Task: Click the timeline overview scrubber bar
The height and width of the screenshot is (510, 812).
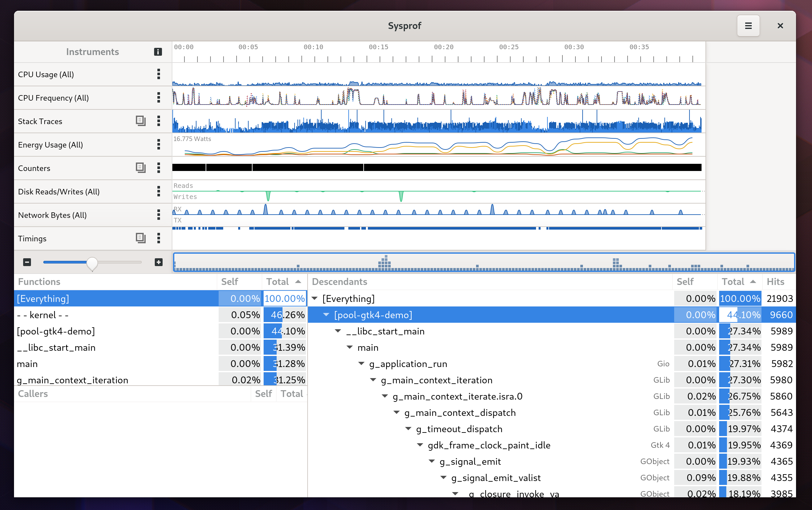Action: 484,262
